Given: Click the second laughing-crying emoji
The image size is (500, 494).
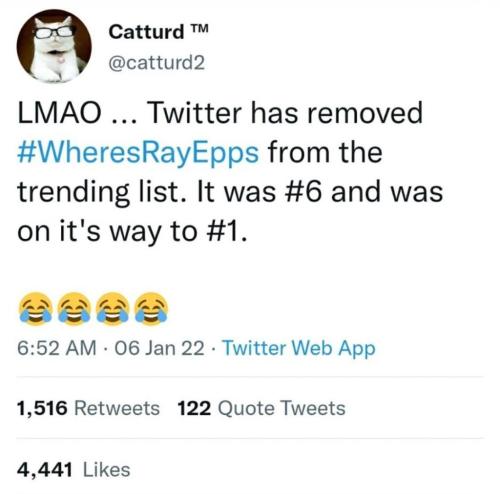Looking at the screenshot, I should (x=74, y=308).
